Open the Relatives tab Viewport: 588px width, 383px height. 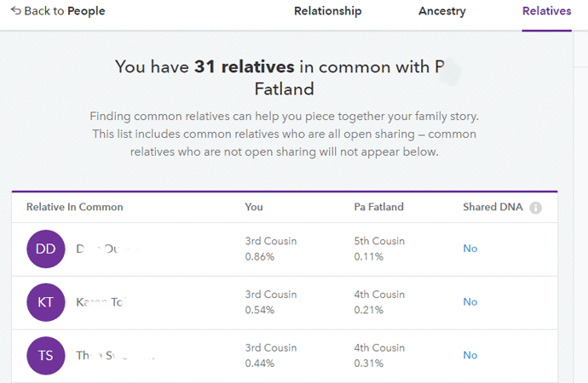click(547, 11)
